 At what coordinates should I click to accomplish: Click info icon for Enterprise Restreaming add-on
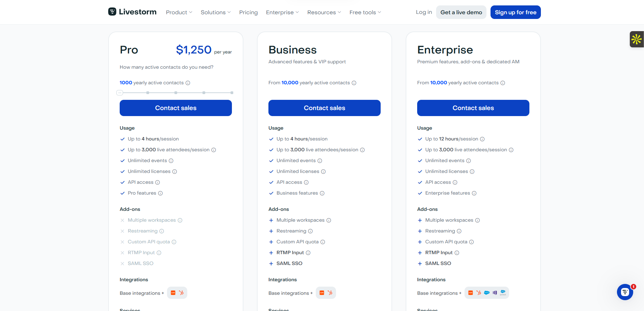459,231
